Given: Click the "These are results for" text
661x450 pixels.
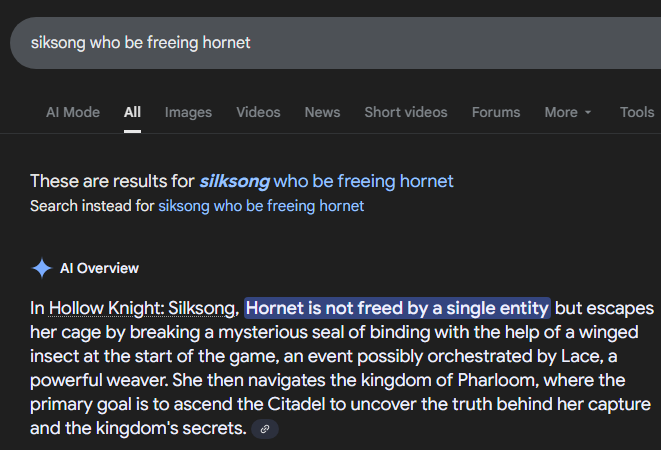Looking at the screenshot, I should tap(112, 181).
